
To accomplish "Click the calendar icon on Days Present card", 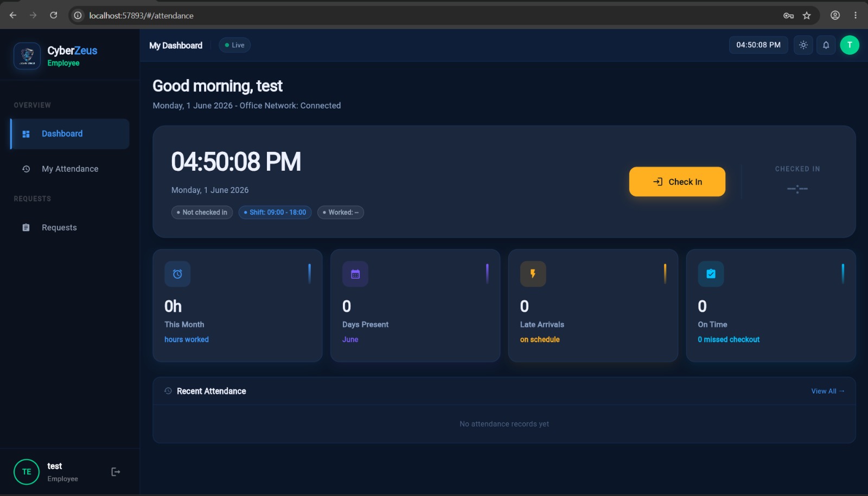I will 355,274.
